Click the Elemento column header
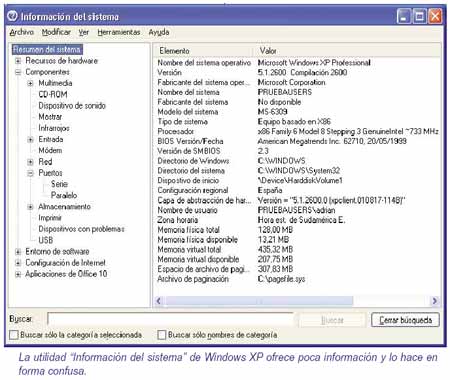The height and width of the screenshot is (380, 450). tap(204, 51)
